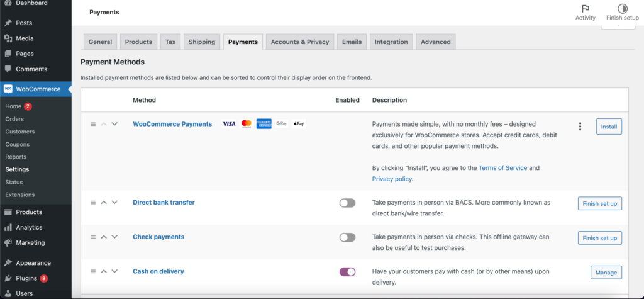The image size is (644, 299).
Task: Click the Appearance brush icon
Action: tap(8, 263)
